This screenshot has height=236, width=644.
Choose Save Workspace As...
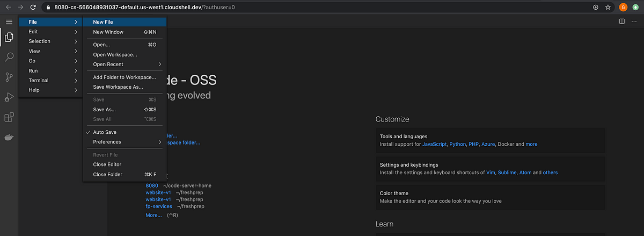(125, 87)
